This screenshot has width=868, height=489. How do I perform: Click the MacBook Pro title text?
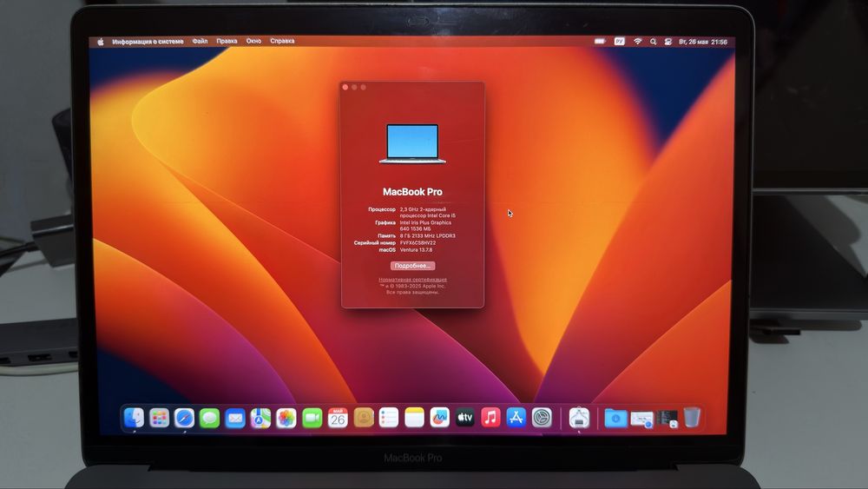(x=412, y=192)
